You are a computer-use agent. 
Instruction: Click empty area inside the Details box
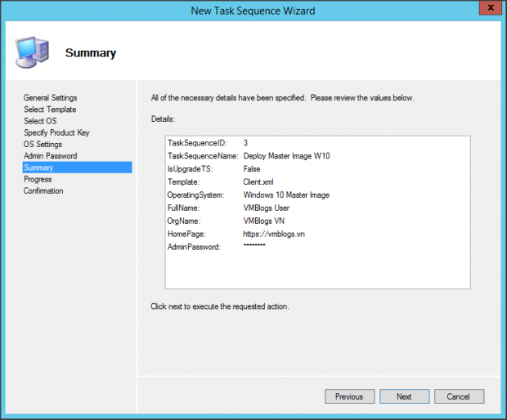[x=317, y=270]
